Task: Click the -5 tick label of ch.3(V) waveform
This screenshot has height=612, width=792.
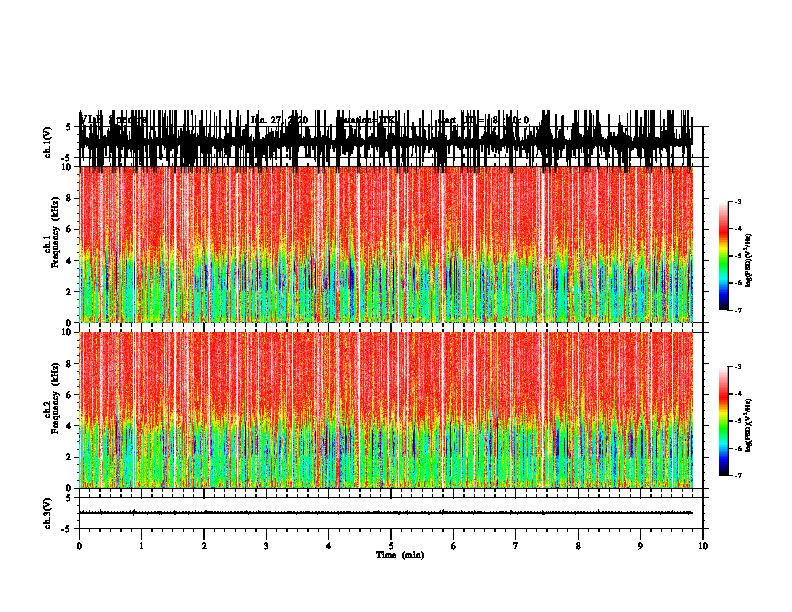Action: tap(67, 529)
